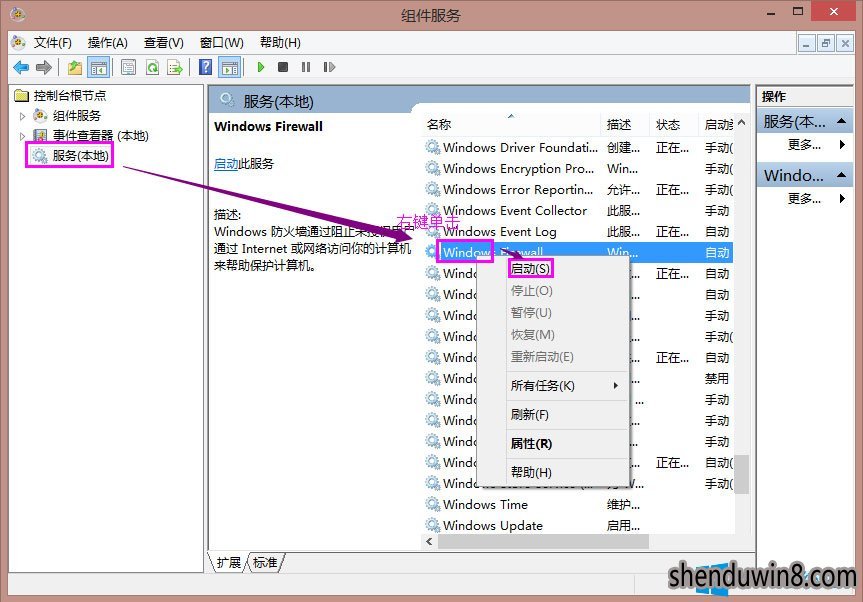Minimize the inner MDI child window

click(806, 43)
